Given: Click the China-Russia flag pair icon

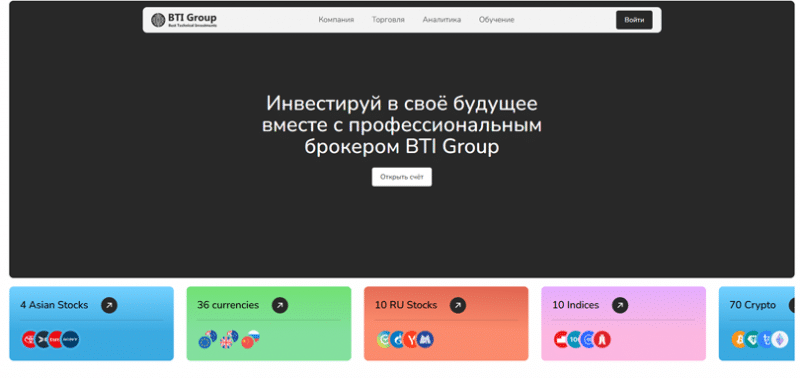Looking at the screenshot, I should click(251, 340).
